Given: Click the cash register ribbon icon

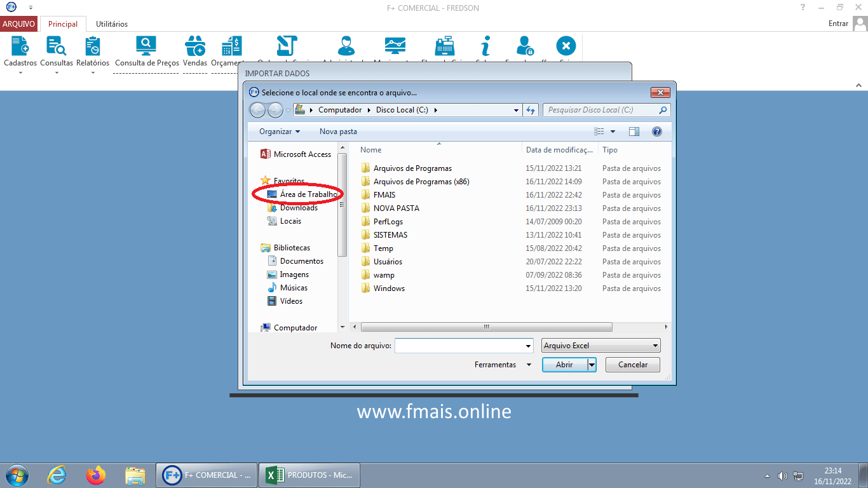Looking at the screenshot, I should 444,46.
